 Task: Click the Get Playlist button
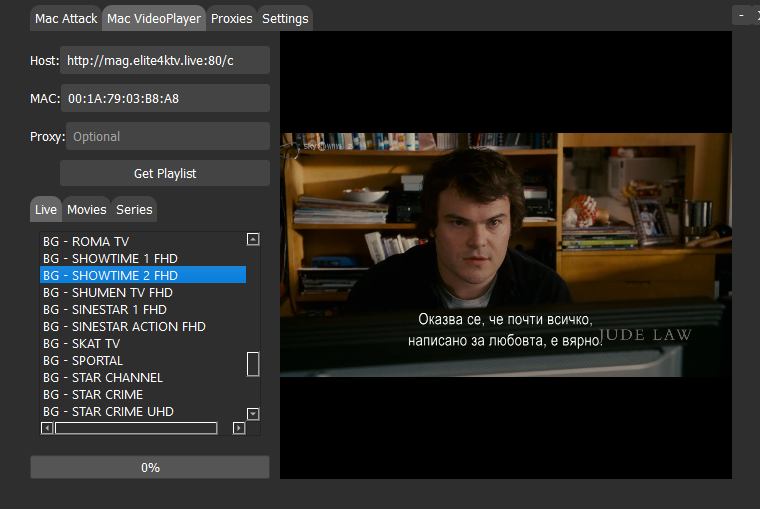[x=165, y=173]
